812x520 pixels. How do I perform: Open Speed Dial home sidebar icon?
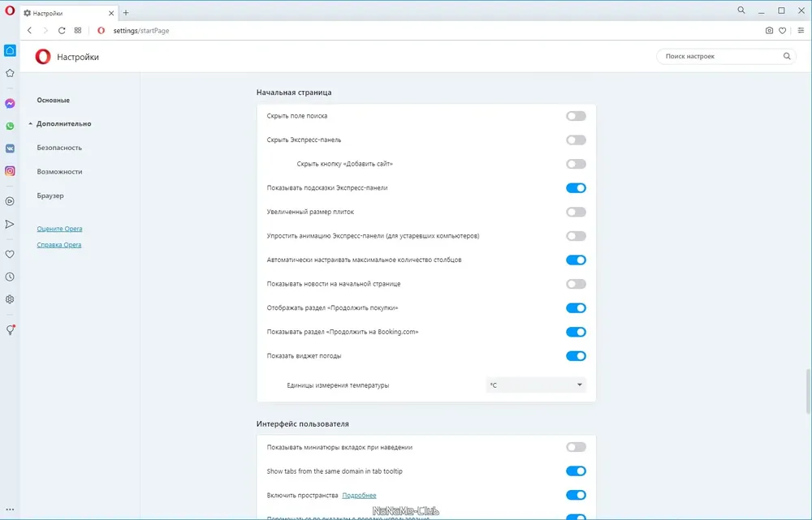click(x=10, y=50)
